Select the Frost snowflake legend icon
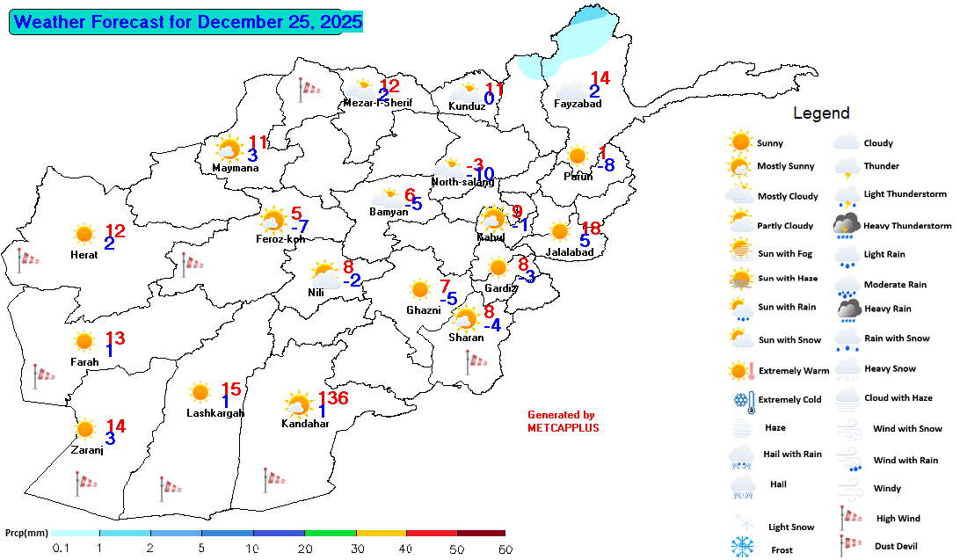The image size is (967, 560). [x=743, y=546]
